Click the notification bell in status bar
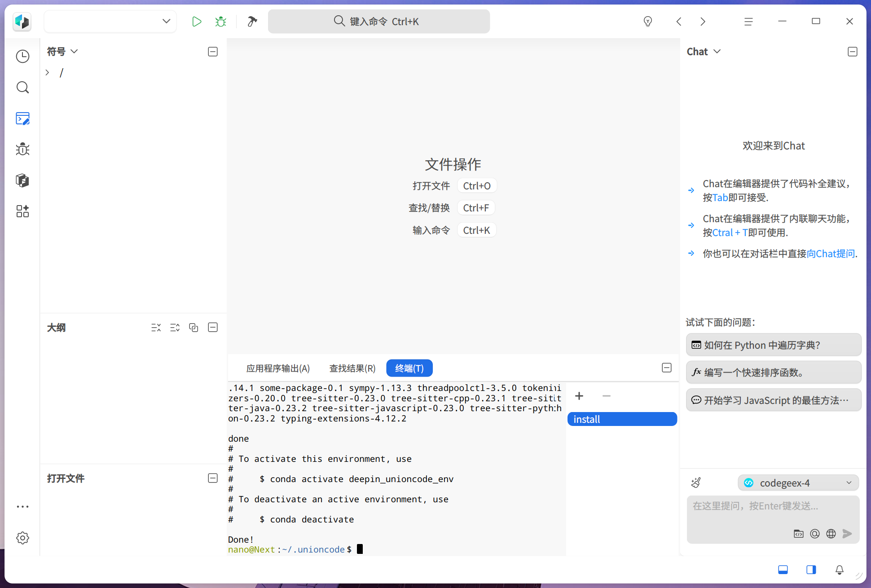This screenshot has height=588, width=871. (839, 570)
